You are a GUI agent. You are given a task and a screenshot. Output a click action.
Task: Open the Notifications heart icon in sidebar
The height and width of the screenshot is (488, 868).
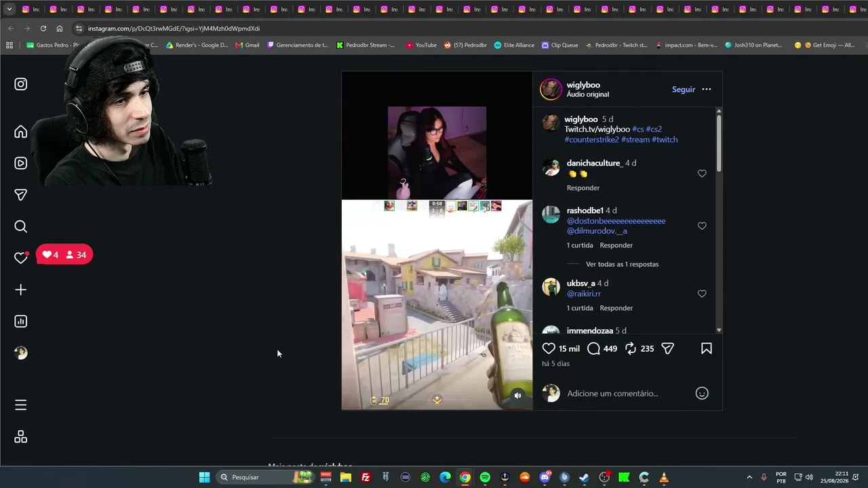pos(21,258)
